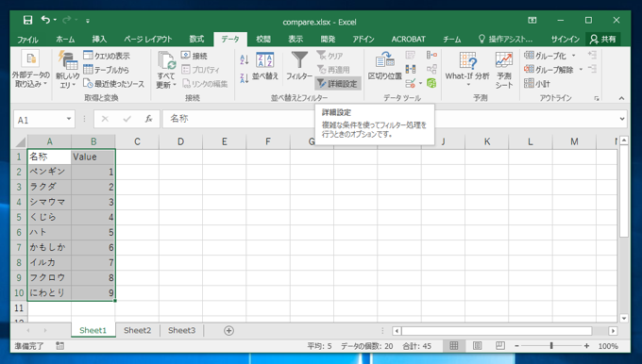
Task: Open the グループ解除 dropdown arrow
Action: [581, 70]
